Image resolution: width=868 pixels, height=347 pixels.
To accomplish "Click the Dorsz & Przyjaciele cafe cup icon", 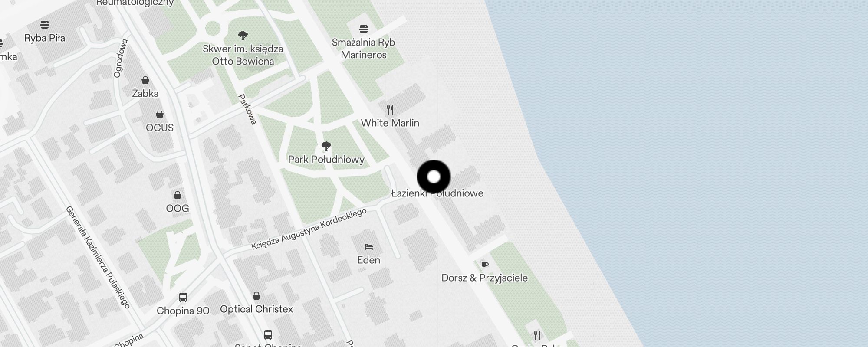I will (485, 265).
